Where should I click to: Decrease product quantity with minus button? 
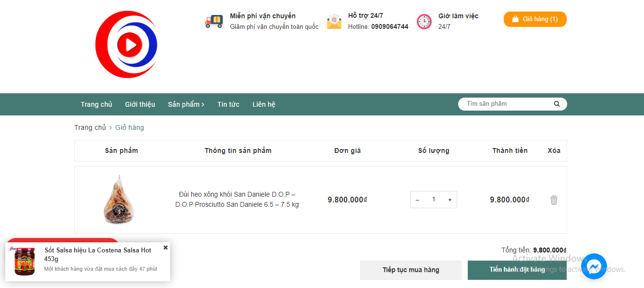coord(417,200)
